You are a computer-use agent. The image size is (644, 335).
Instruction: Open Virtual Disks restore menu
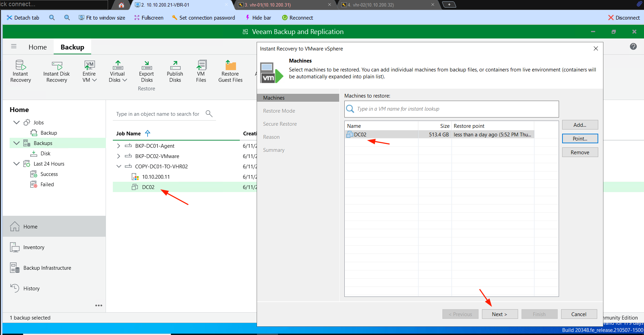coord(118,71)
